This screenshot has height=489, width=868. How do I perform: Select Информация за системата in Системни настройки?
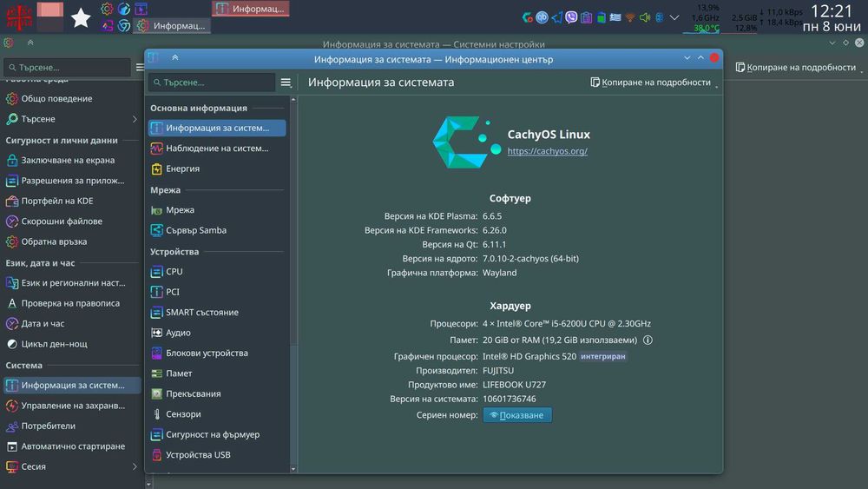(x=72, y=385)
